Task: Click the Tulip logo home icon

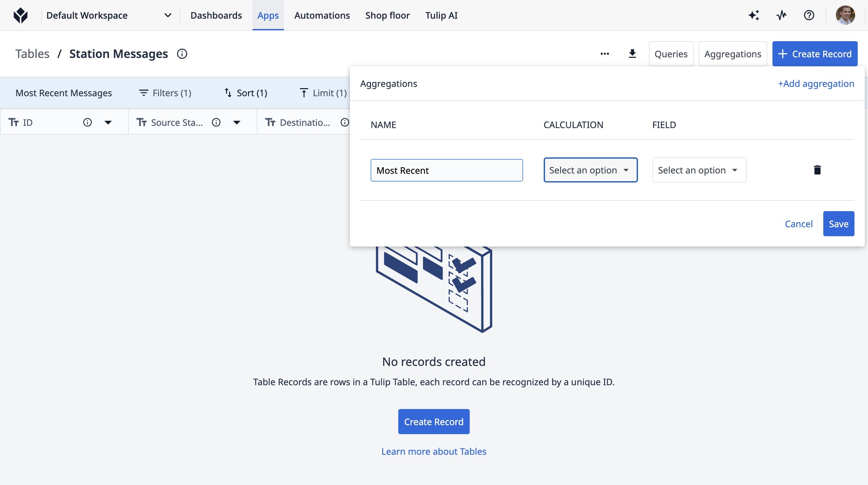Action: point(21,15)
